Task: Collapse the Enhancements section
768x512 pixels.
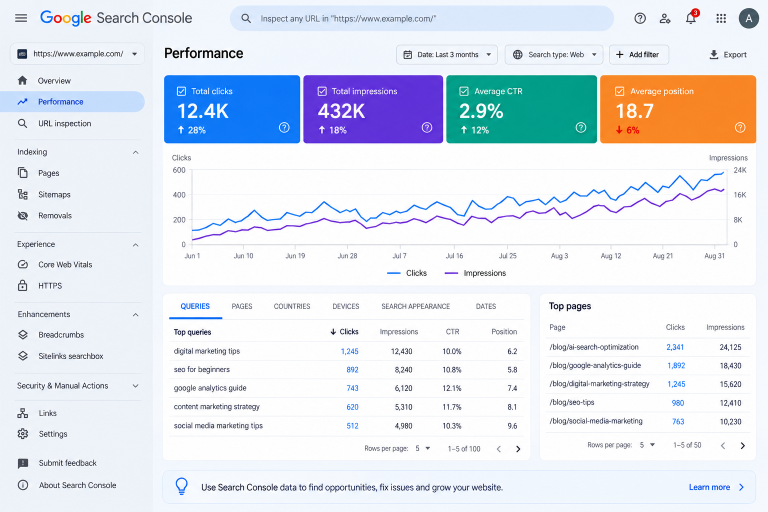Action: tap(136, 315)
